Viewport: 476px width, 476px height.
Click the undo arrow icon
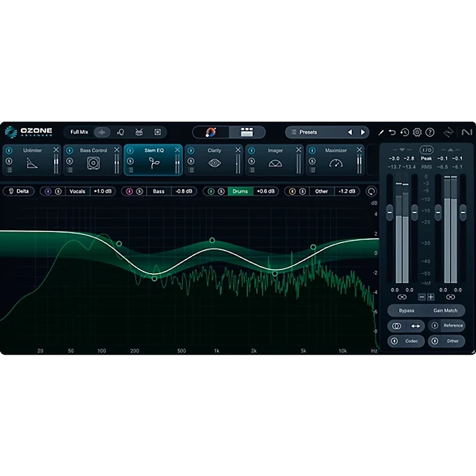click(392, 131)
